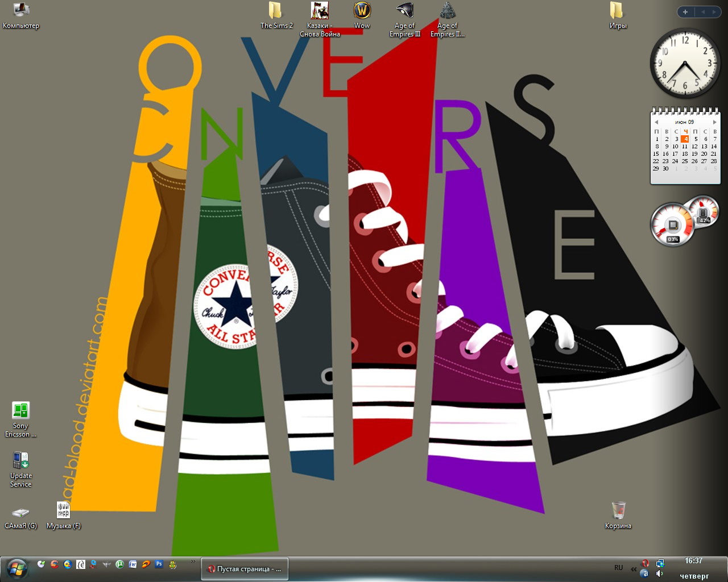The height and width of the screenshot is (582, 728).
Task: Select June 17 in the calendar gadget
Action: (675, 153)
